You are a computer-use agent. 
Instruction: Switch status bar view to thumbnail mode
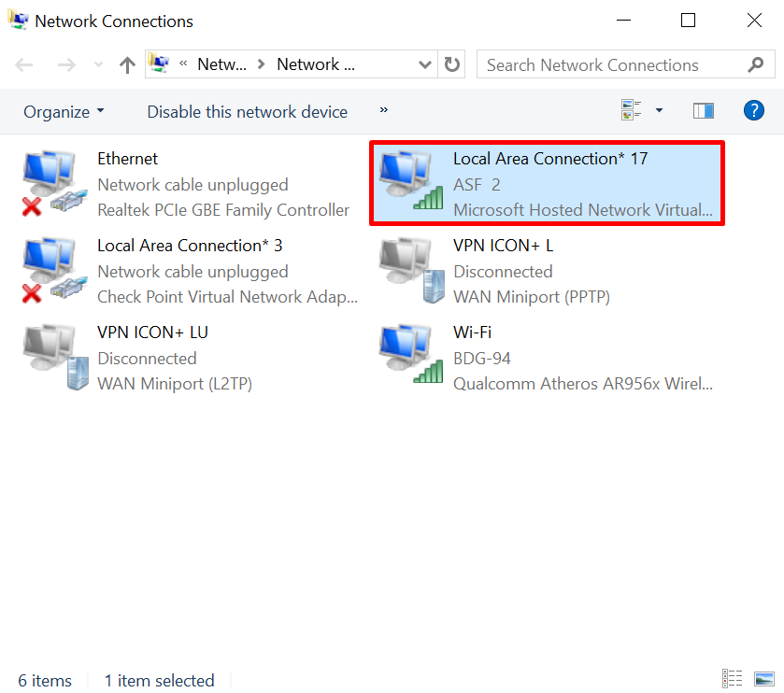[763, 679]
